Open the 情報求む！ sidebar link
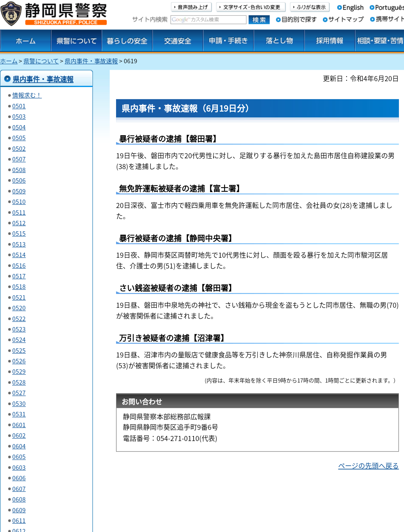The height and width of the screenshot is (532, 404). click(x=27, y=95)
